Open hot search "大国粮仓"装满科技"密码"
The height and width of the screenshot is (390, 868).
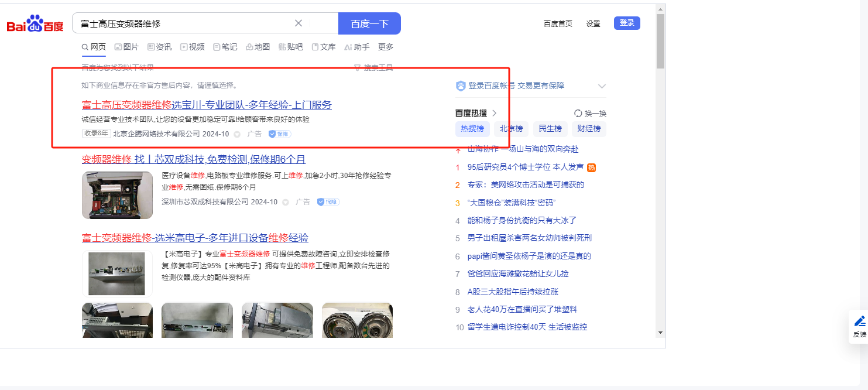(511, 203)
